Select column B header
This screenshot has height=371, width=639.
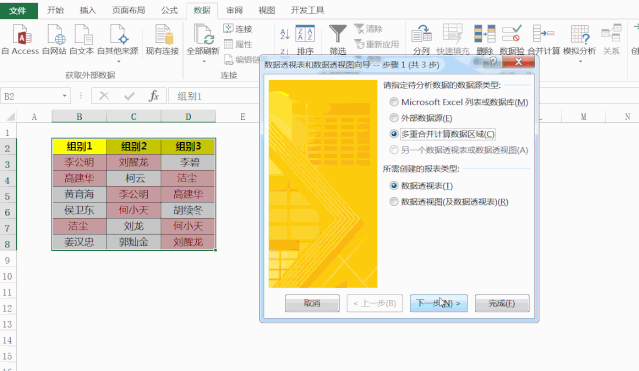(79, 117)
